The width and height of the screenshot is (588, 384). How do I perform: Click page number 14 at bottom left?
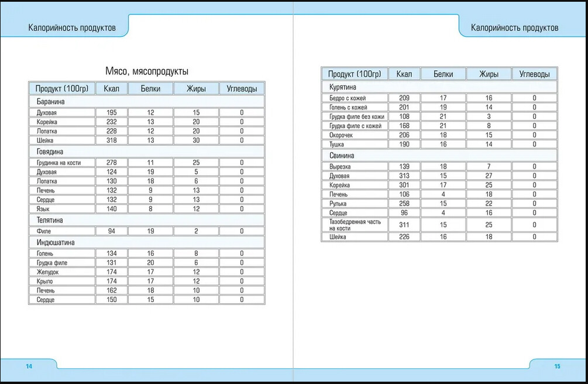[29, 366]
